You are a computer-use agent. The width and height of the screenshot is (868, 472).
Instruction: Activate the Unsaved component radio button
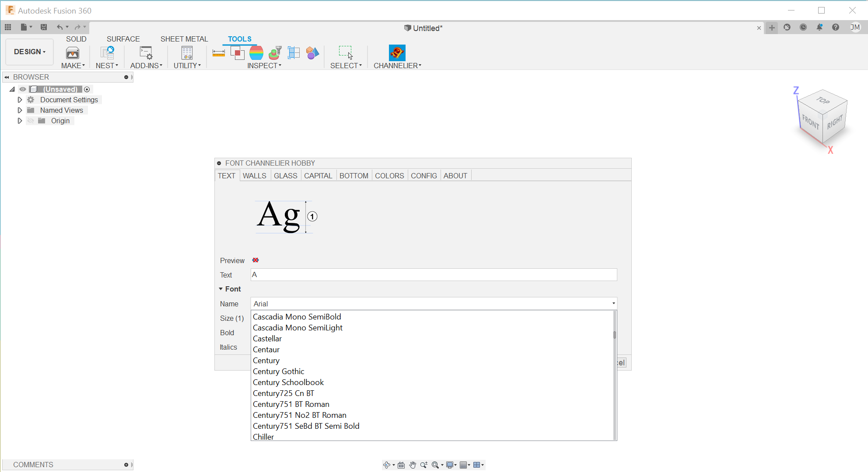[87, 89]
